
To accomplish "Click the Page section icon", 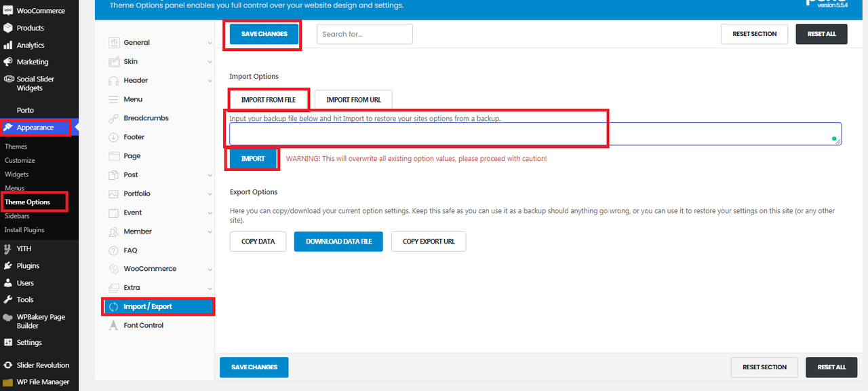I will 113,156.
